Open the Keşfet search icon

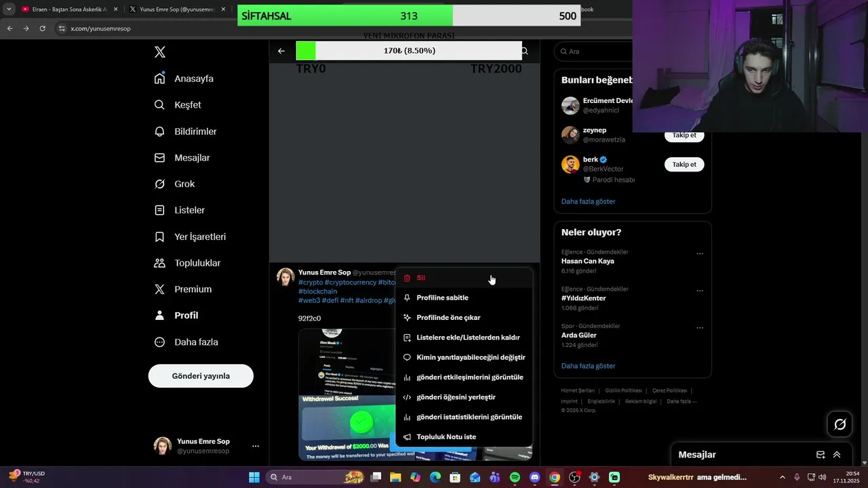pyautogui.click(x=159, y=105)
